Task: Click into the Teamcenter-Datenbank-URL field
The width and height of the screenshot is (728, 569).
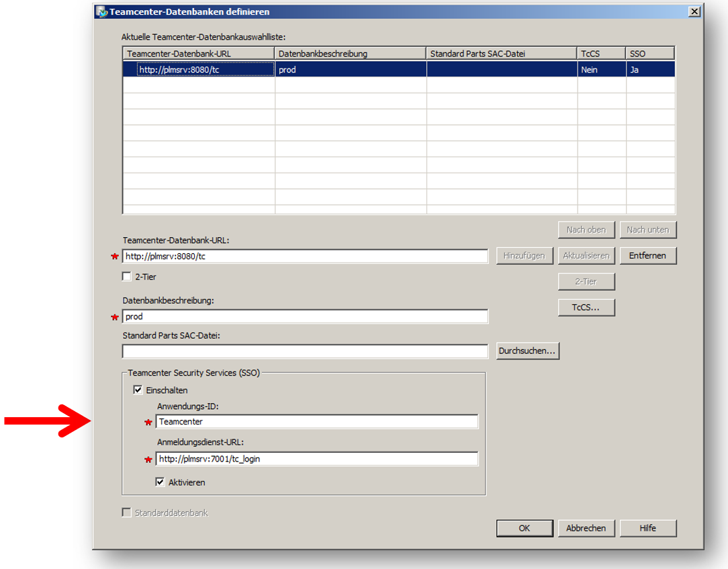Action: pos(305,256)
